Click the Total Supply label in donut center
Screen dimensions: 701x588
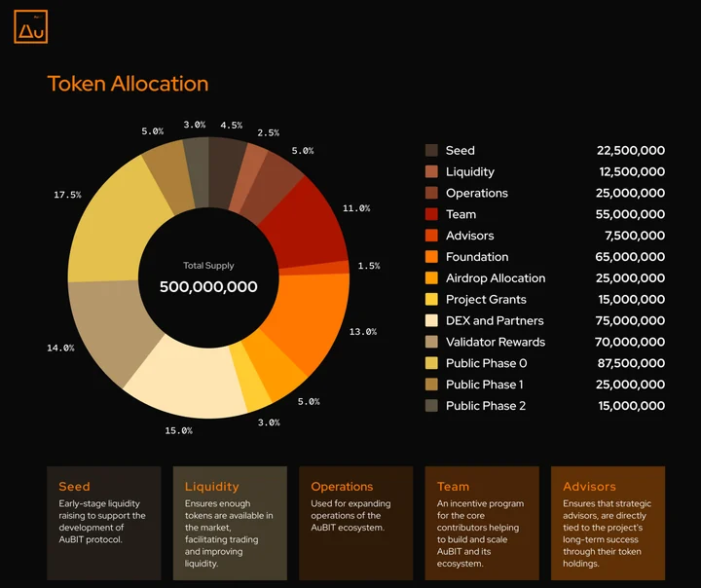pyautogui.click(x=208, y=265)
